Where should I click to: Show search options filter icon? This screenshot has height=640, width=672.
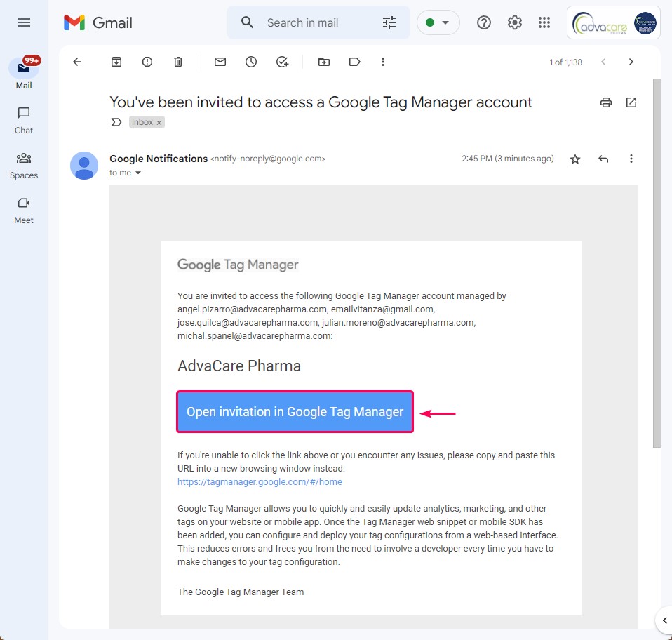tap(389, 22)
